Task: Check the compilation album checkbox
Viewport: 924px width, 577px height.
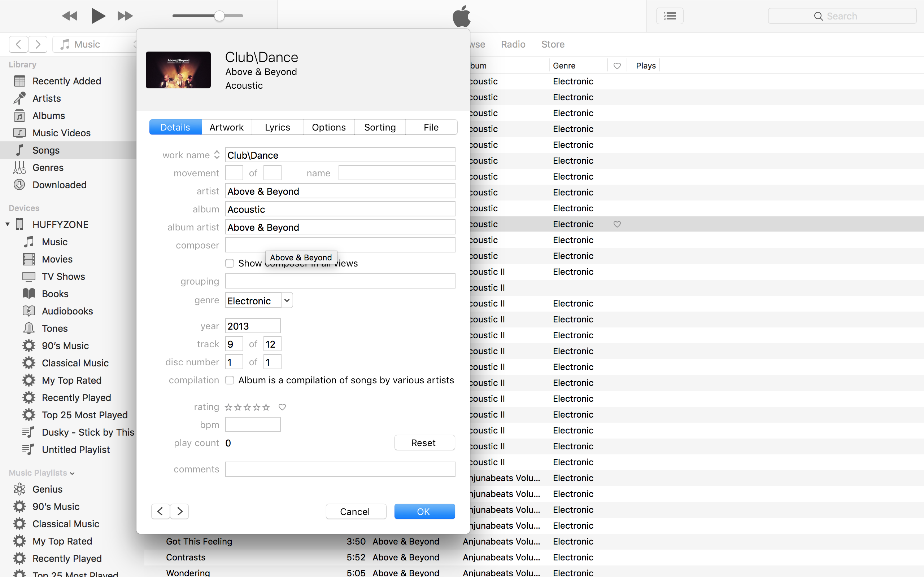Action: [x=230, y=380]
